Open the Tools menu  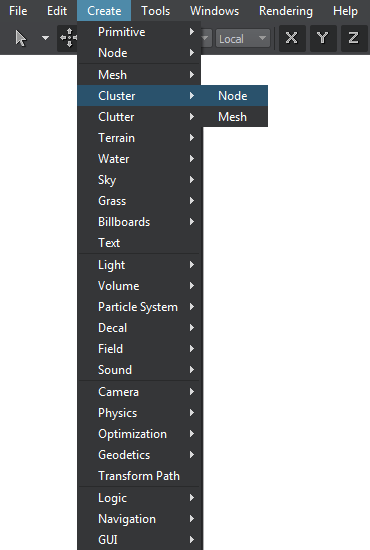(x=156, y=11)
